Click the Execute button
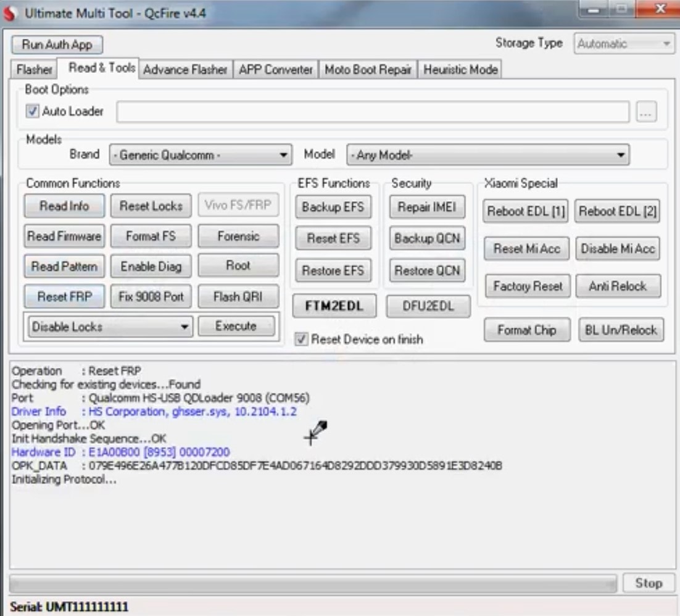Image resolution: width=680 pixels, height=616 pixels. click(236, 326)
